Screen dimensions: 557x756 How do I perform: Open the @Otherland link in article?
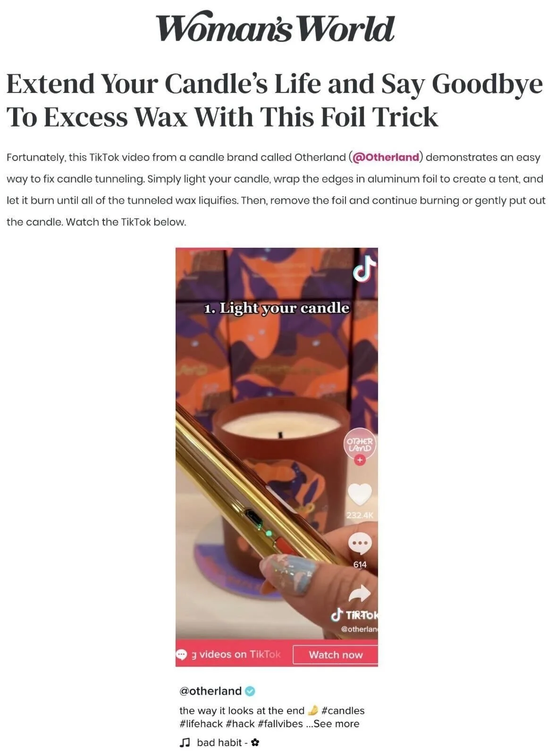[386, 157]
